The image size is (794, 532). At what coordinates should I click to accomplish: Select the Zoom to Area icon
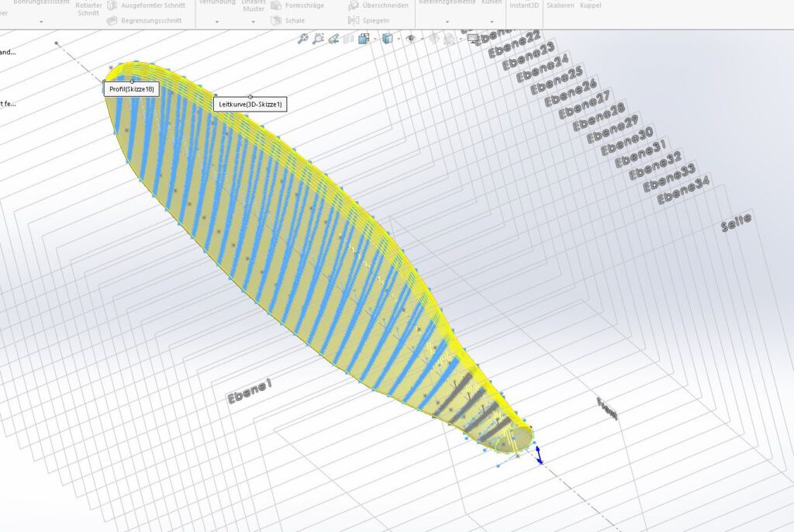coord(318,39)
